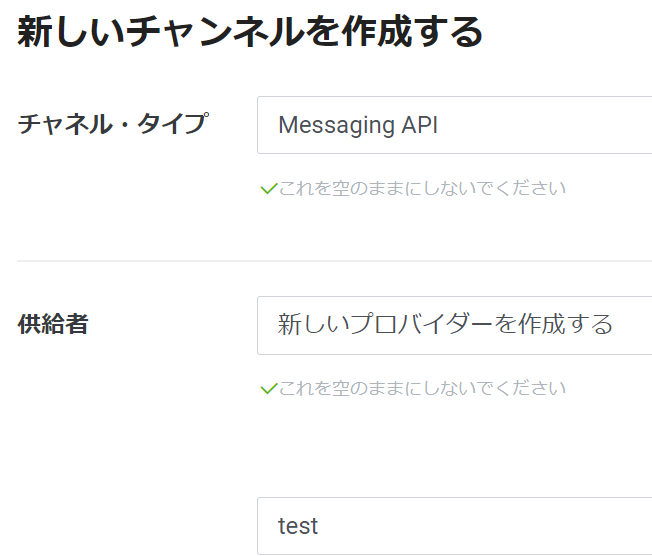Click validation hint text under channel type field
Image resolution: width=652 pixels, height=556 pixels.
(422, 188)
